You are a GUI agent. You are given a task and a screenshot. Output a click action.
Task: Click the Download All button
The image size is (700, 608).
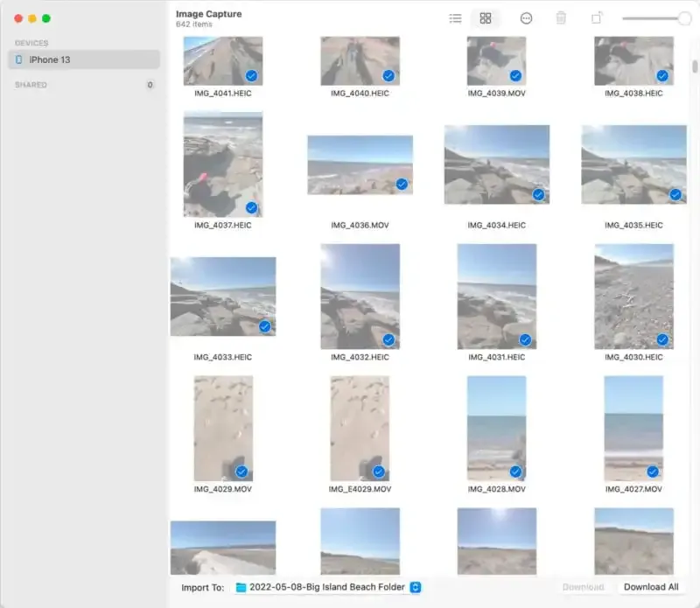[651, 587]
